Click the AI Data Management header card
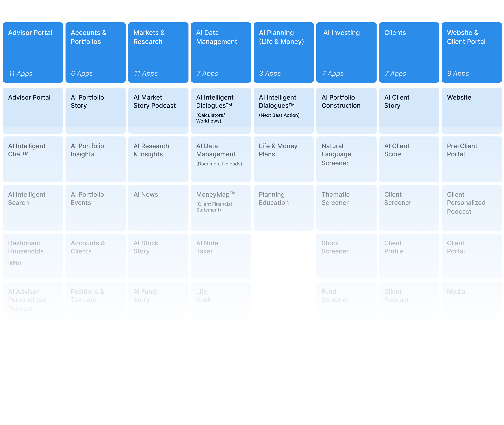 pos(221,52)
